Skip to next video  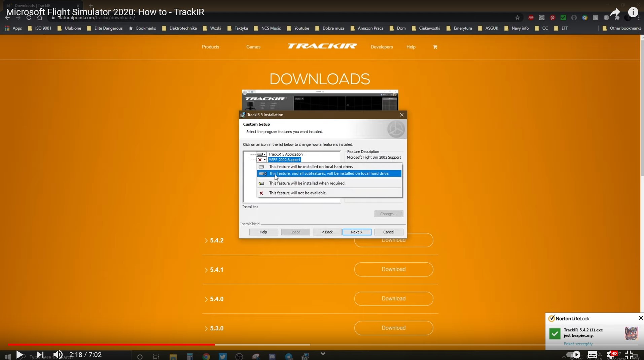[x=40, y=355]
